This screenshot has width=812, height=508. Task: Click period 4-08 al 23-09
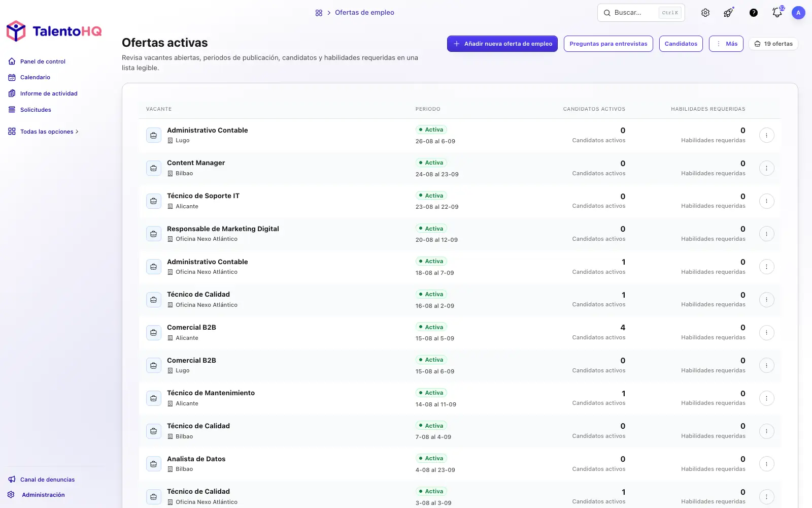coord(435,470)
